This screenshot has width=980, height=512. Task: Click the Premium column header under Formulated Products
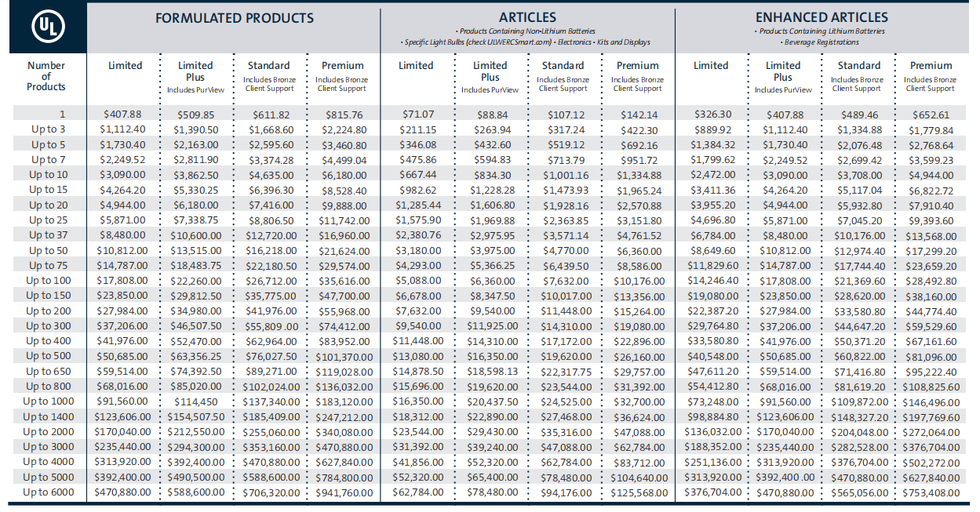(343, 66)
